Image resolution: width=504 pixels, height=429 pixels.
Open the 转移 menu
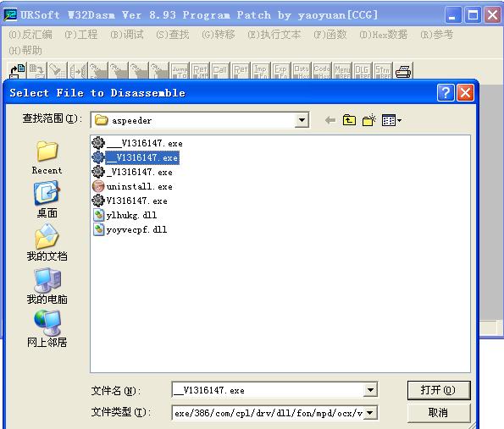click(219, 34)
